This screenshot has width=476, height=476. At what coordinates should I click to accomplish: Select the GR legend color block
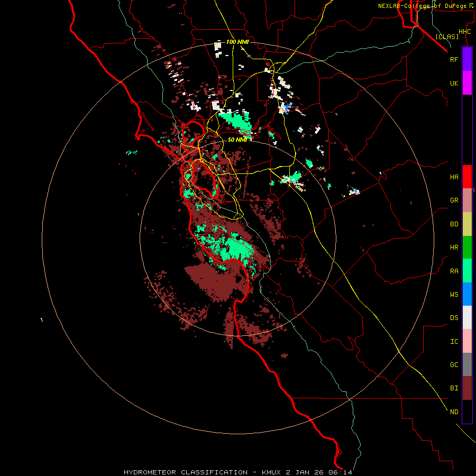coord(467,200)
